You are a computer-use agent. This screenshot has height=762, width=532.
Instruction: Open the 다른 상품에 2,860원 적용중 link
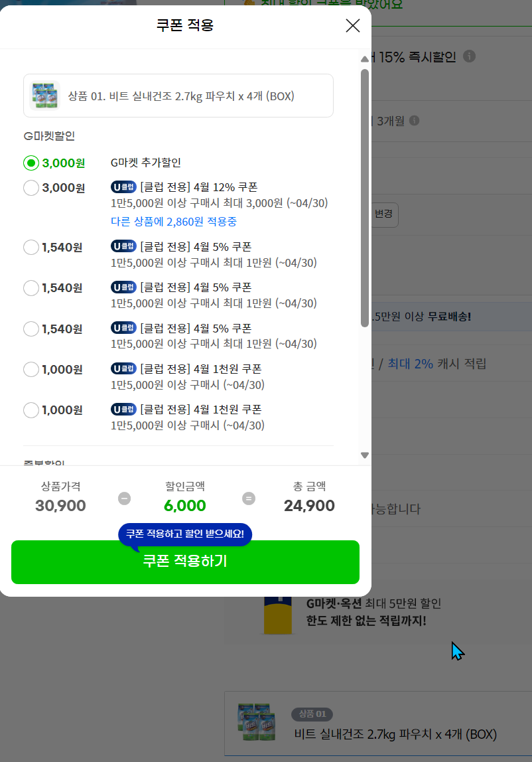[x=173, y=222]
